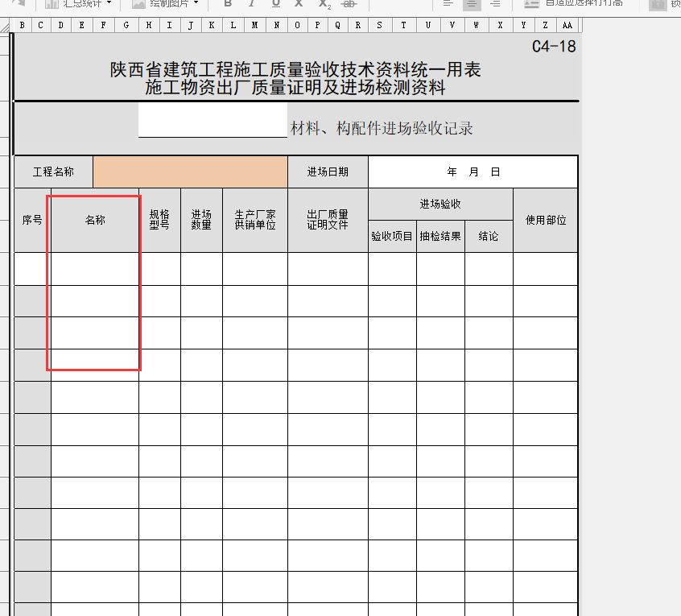Click the orange 工程名称 input cell
The image size is (681, 616).
click(190, 172)
